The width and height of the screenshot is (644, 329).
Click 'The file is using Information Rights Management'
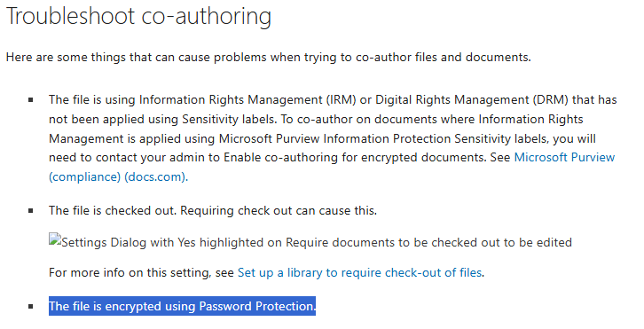(185, 100)
